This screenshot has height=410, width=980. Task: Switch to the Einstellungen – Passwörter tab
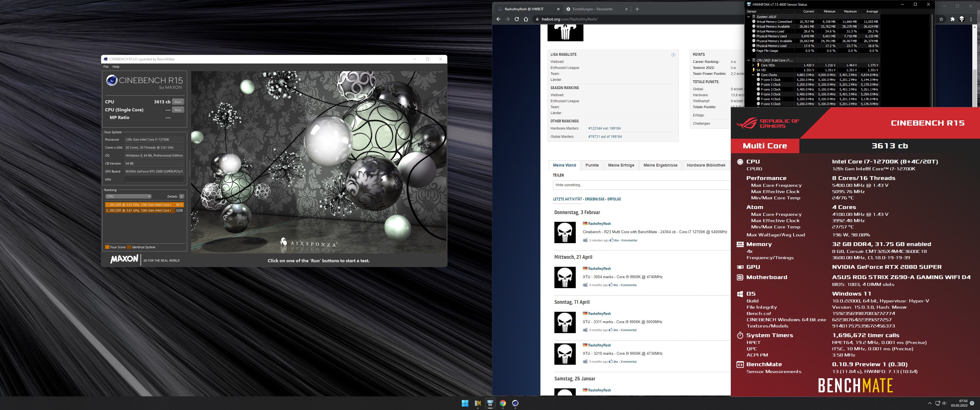[x=592, y=9]
